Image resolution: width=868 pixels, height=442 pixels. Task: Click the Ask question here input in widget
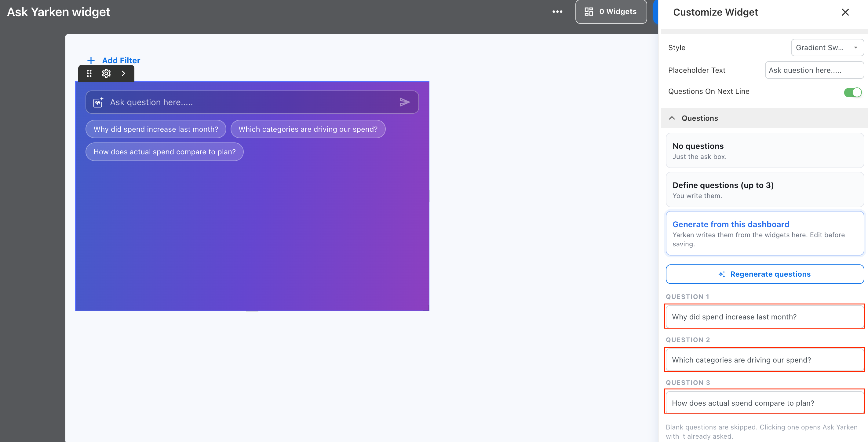coord(252,102)
